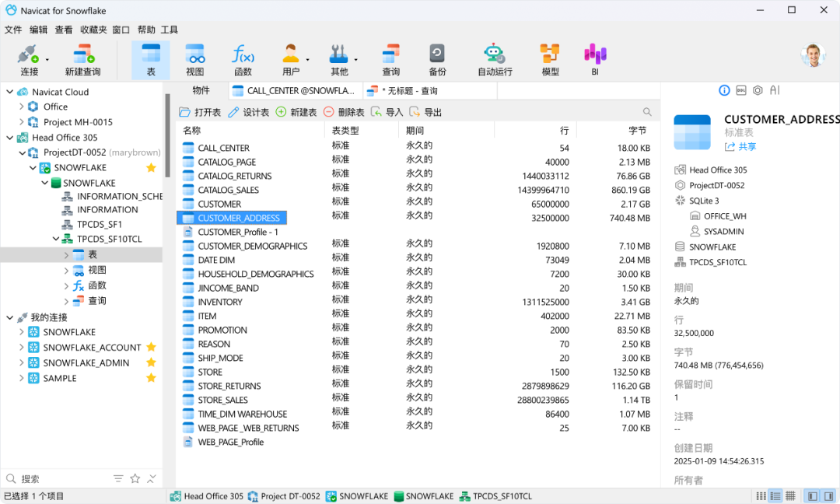The image size is (840, 504).
Task: Open the Connection toolbar button
Action: click(x=28, y=60)
